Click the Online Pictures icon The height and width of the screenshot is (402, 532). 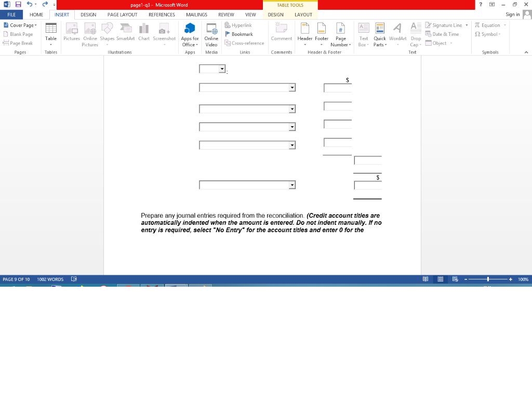point(90,35)
